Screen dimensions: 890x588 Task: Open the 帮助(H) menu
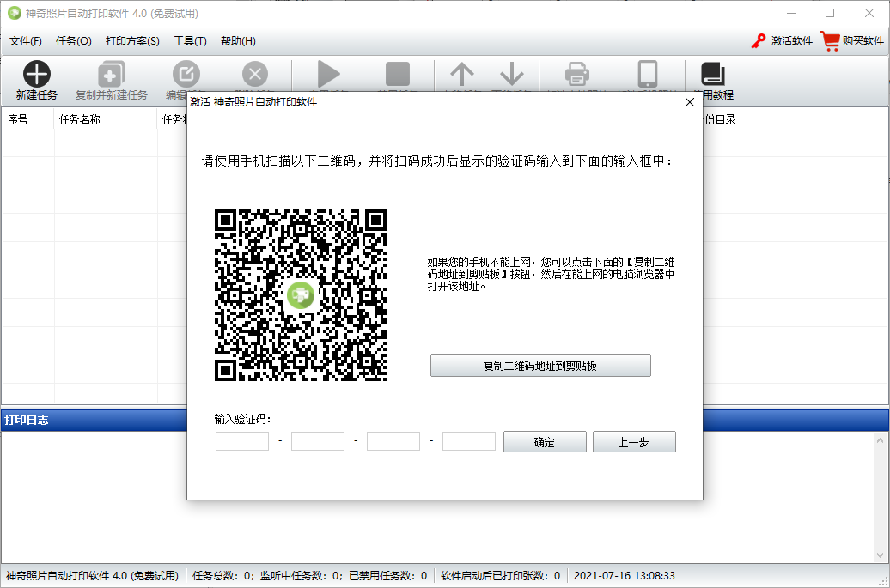pyautogui.click(x=239, y=41)
